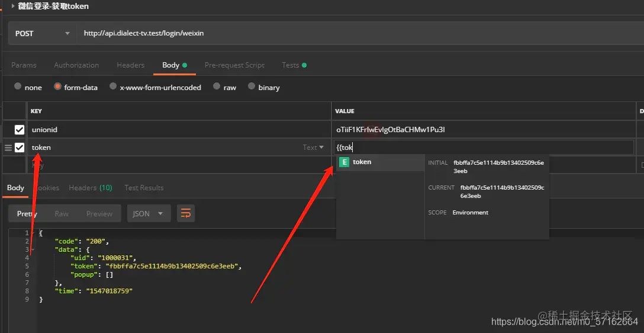Click the INITIAL value in the tooltip
Image resolution: width=644 pixels, height=333 pixels.
click(498, 166)
